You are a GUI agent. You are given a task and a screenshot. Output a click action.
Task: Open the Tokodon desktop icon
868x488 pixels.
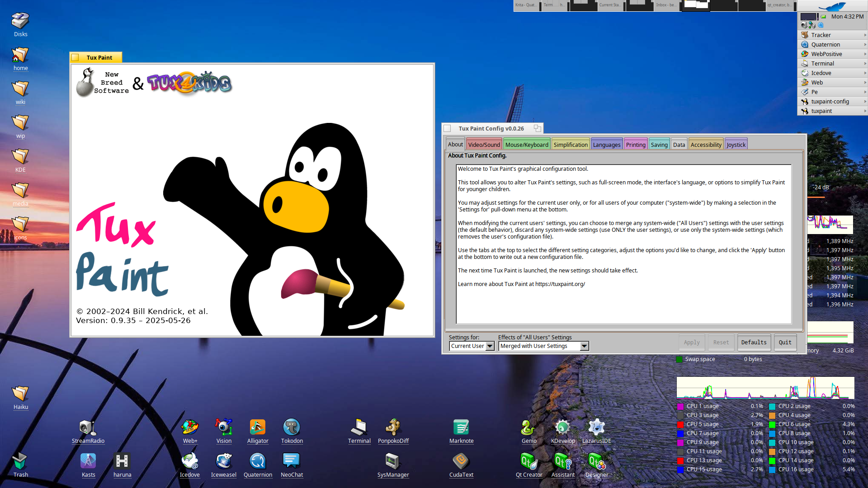point(292,427)
